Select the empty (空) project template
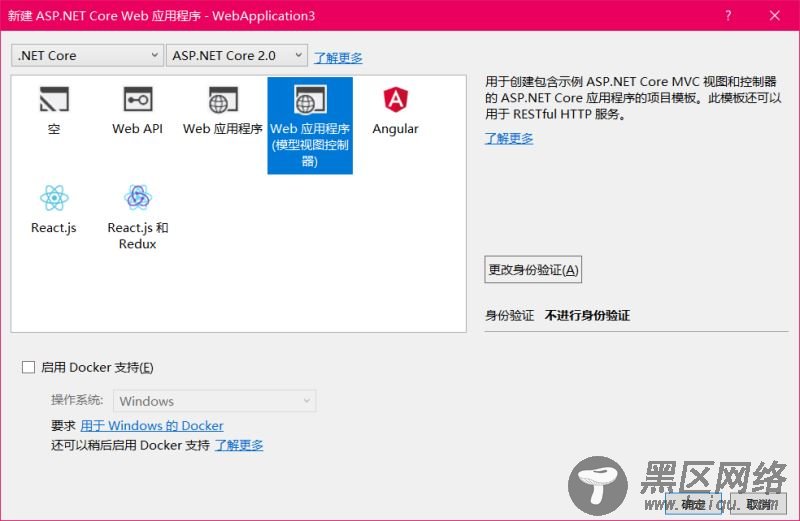The width and height of the screenshot is (800, 521). click(x=54, y=111)
